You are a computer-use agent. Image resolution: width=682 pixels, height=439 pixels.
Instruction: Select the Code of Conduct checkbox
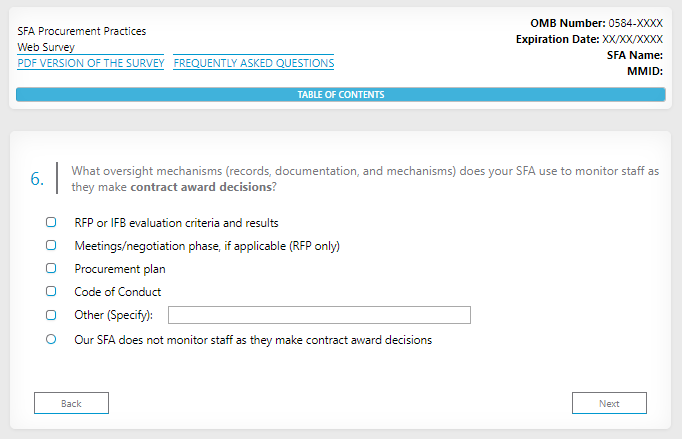click(x=51, y=292)
